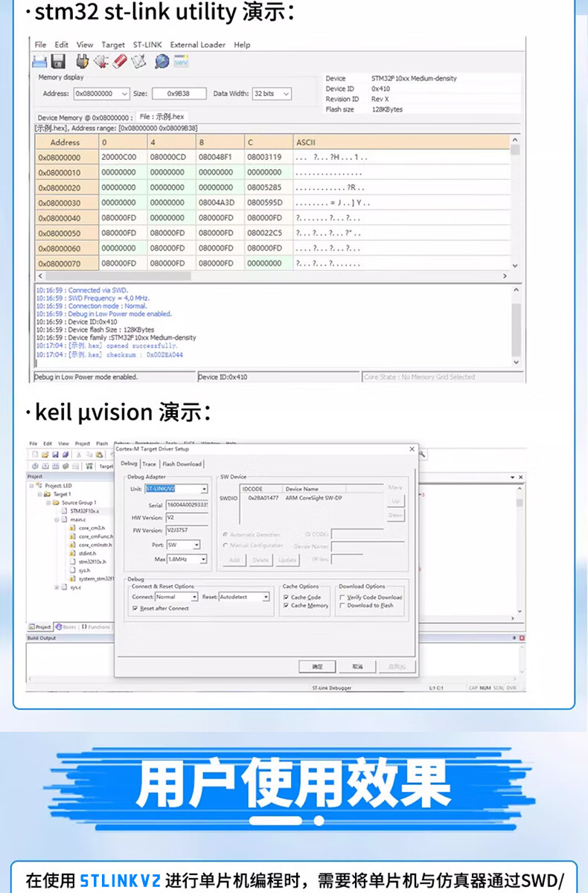Viewport: 588px width, 893px height.
Task: Click the globe update icon in ST-LINK toolbar
Action: (162, 61)
